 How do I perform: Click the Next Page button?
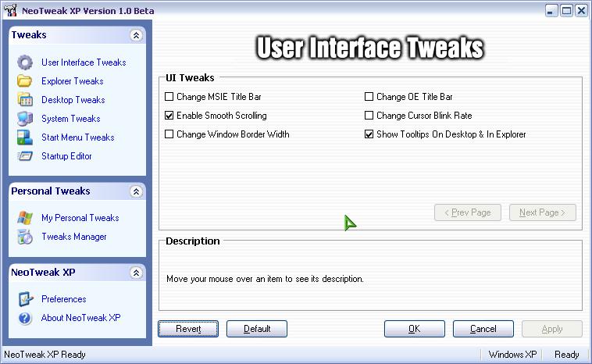[543, 212]
